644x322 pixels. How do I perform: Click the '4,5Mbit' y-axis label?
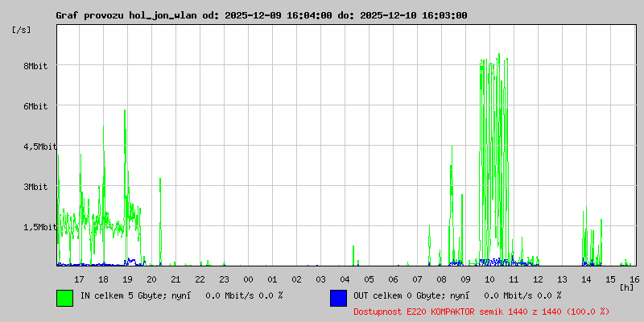[x=40, y=147]
